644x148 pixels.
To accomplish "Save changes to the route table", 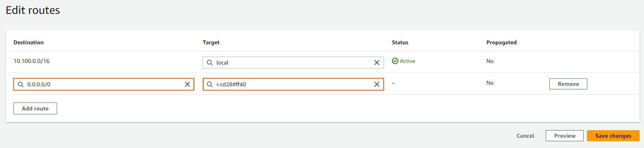I will (x=613, y=136).
